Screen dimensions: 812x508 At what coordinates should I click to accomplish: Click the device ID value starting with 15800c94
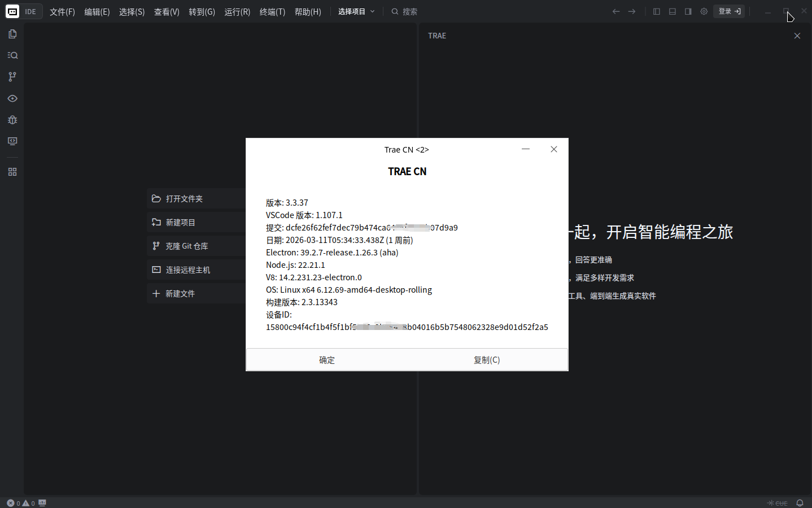point(407,327)
